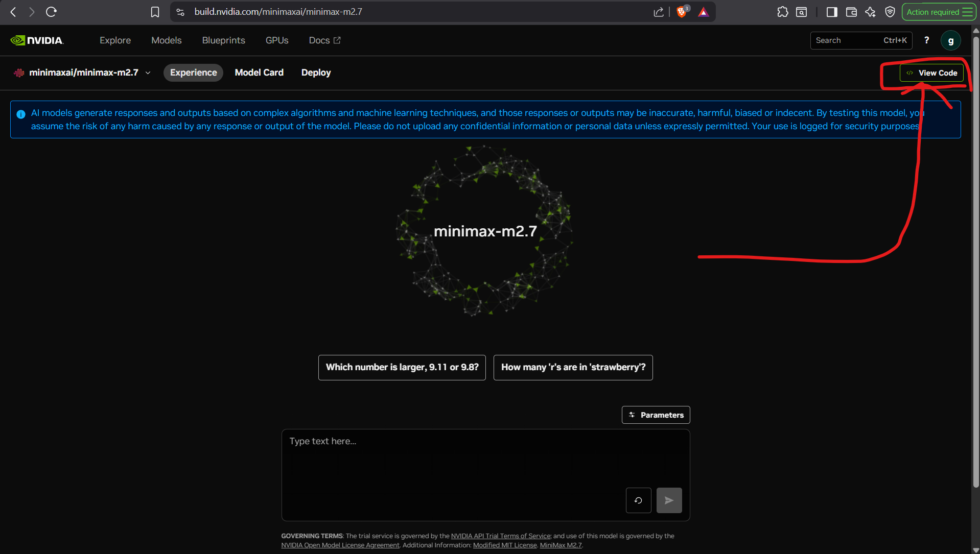Open the help question mark icon
The image size is (980, 554).
[x=926, y=40]
